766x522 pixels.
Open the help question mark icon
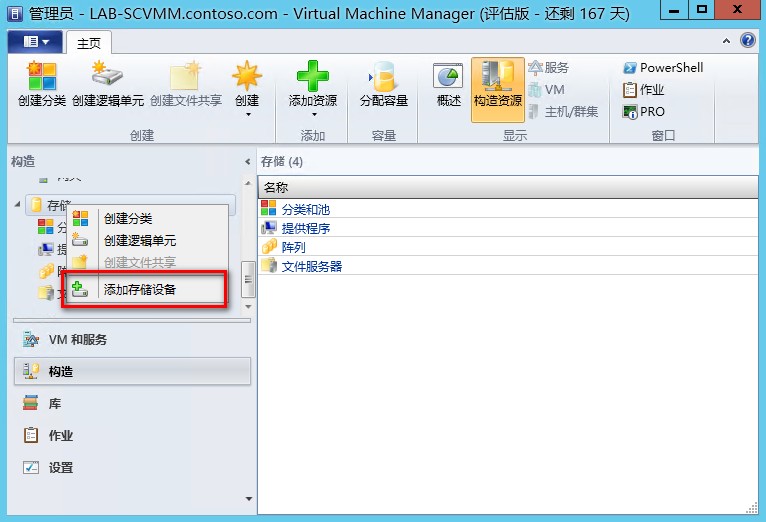pyautogui.click(x=747, y=41)
